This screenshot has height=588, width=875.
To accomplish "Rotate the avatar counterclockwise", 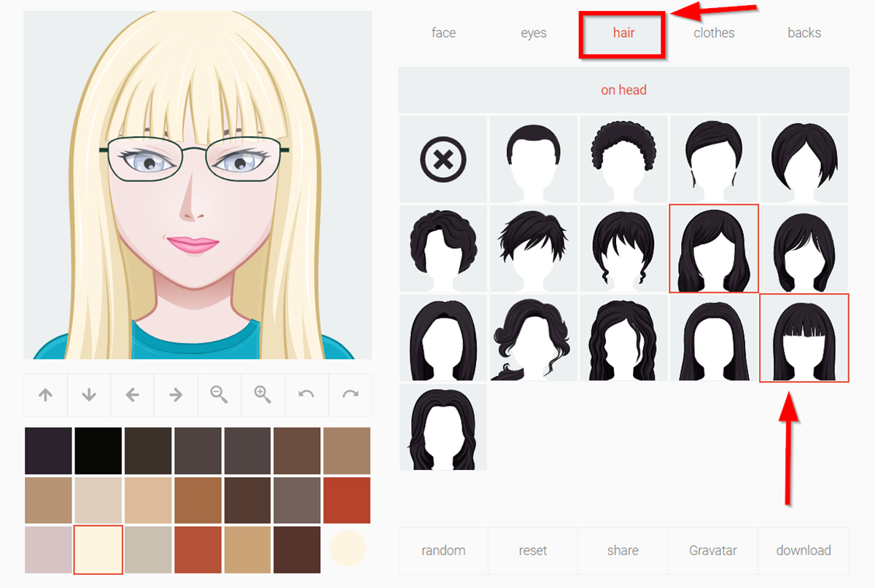I will 306,394.
